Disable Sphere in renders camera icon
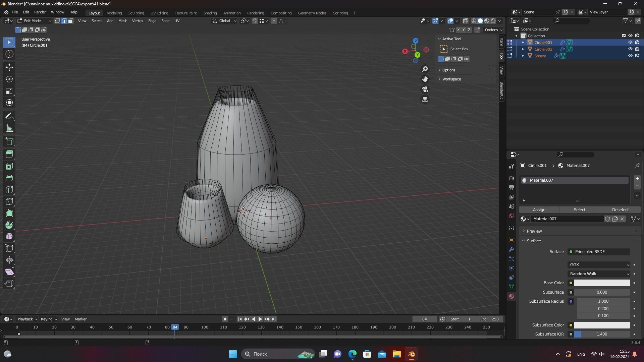Image resolution: width=644 pixels, height=362 pixels. tap(637, 56)
